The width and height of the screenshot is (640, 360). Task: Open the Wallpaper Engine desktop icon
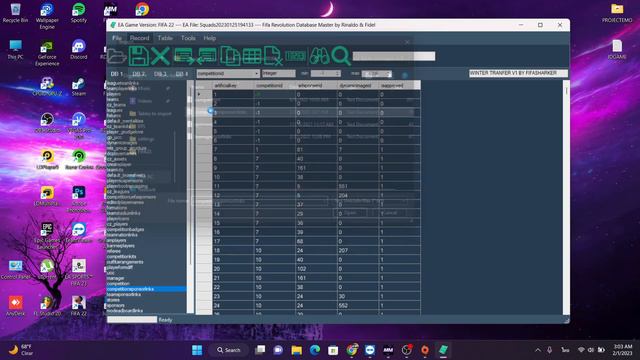coord(47,16)
